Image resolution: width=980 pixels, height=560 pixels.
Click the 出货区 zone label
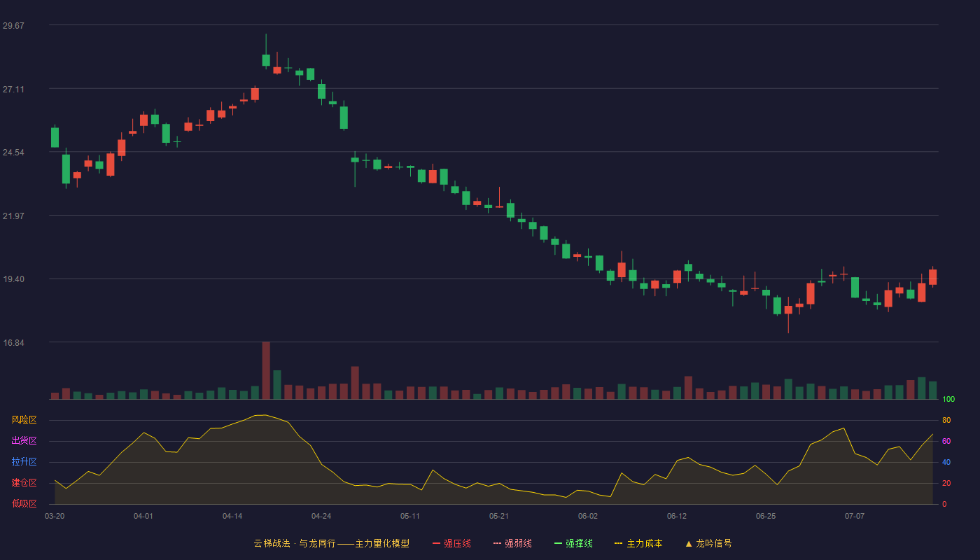tap(24, 441)
